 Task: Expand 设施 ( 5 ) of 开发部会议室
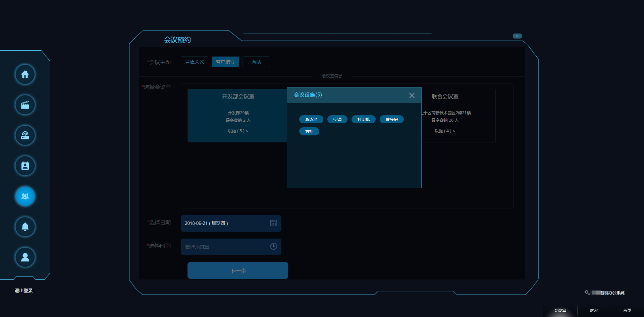coord(238,131)
